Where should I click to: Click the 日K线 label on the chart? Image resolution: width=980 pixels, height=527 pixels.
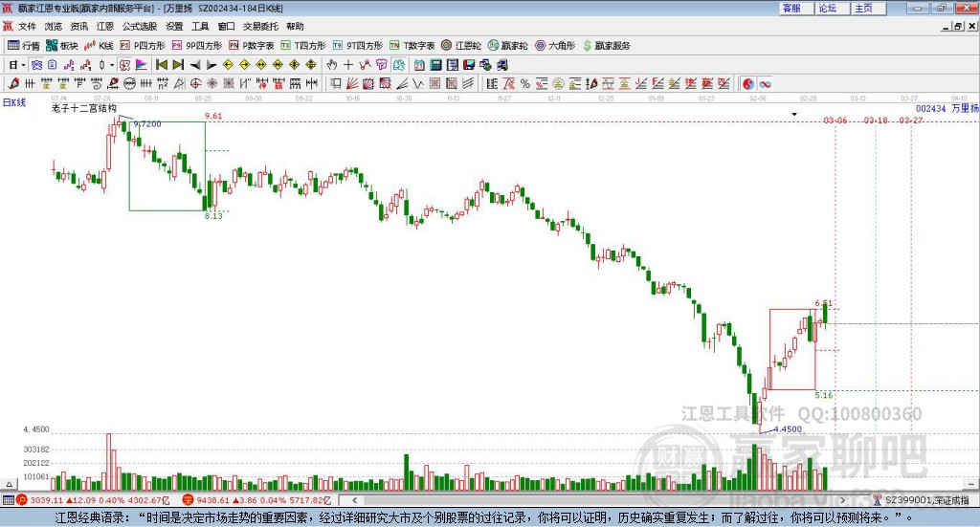pyautogui.click(x=14, y=103)
